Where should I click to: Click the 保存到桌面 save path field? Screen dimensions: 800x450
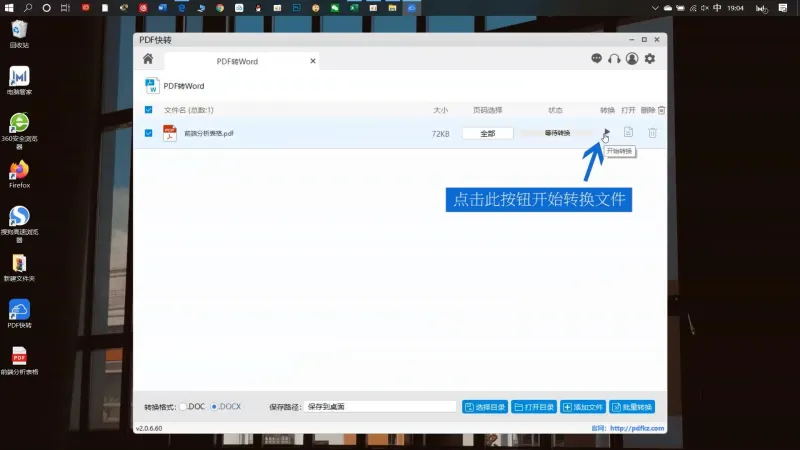(x=380, y=407)
